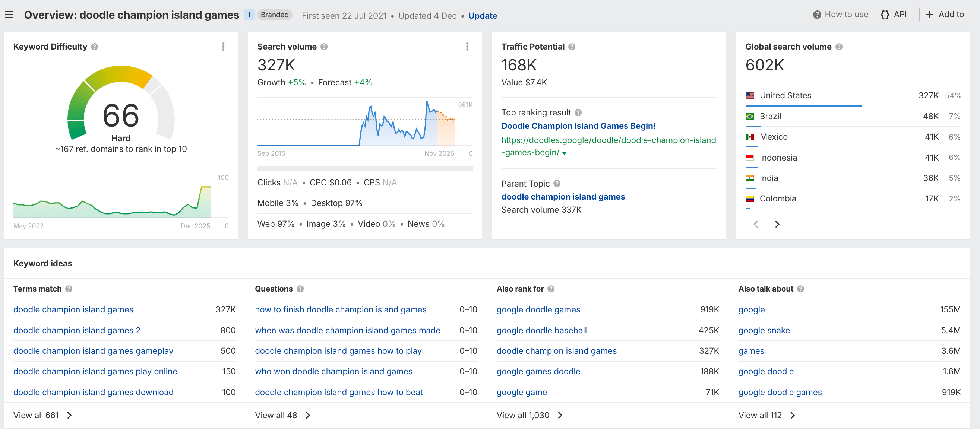
Task: Expand View all 1,030 also rank for
Action: (x=529, y=415)
